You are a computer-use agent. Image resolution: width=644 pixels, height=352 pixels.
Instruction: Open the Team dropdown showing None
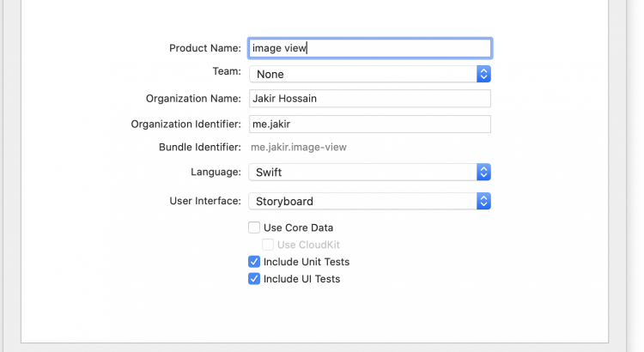point(361,74)
